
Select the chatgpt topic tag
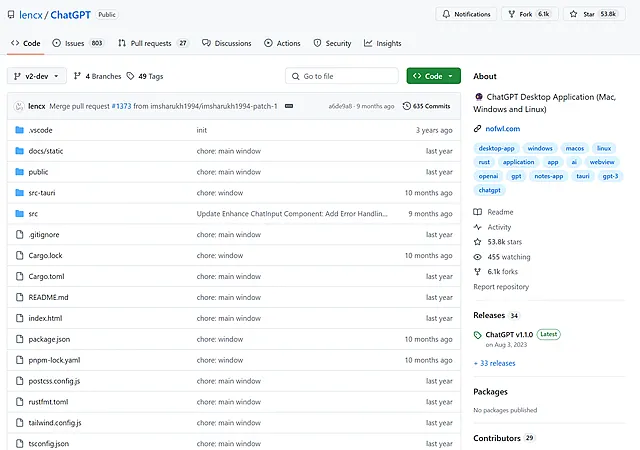tap(489, 190)
